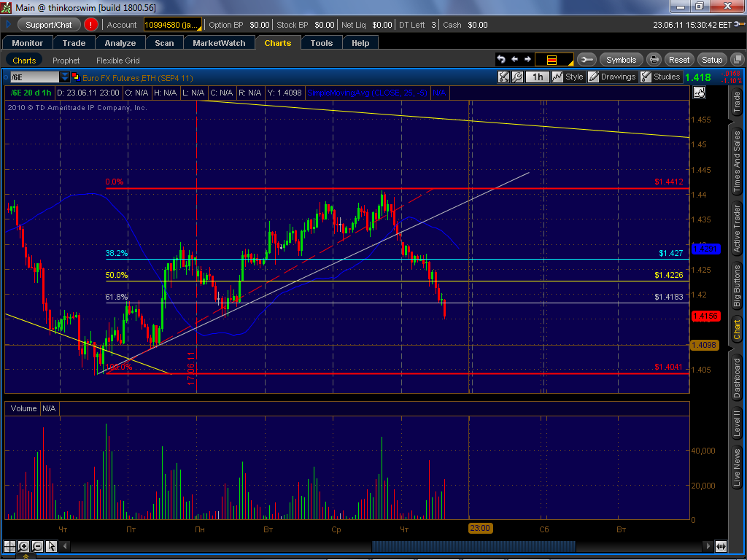Expand the bottom double-chevron panel
This screenshot has height=560, width=747.
coord(26,556)
